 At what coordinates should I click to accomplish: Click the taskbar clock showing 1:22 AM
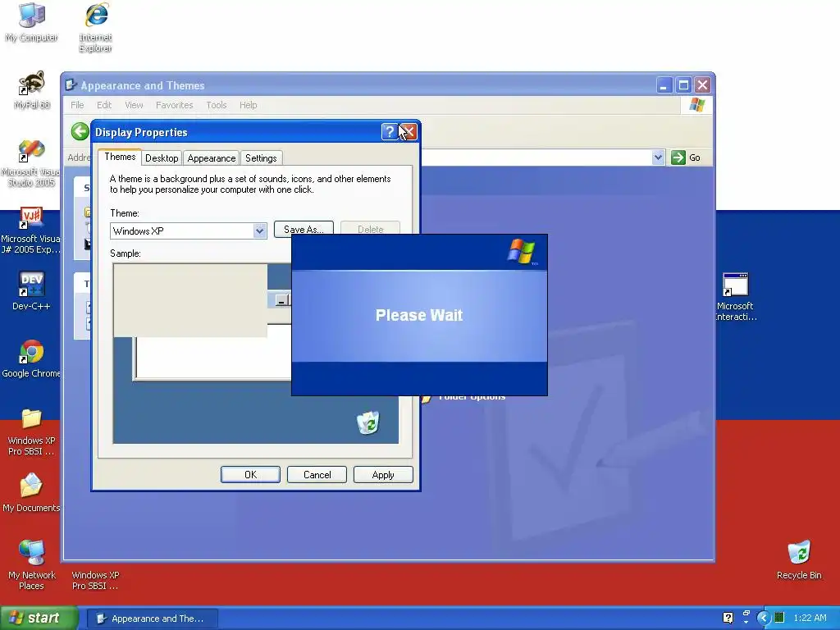[x=810, y=618]
